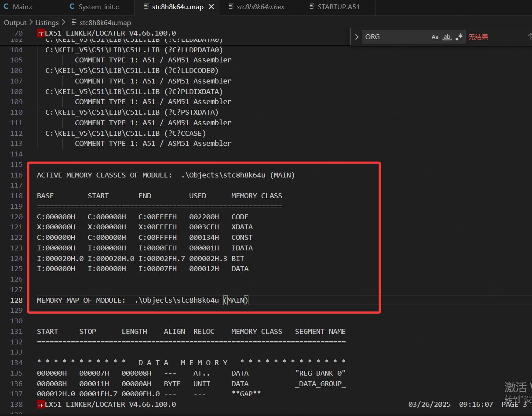Go to previous match arrow

pos(529,37)
